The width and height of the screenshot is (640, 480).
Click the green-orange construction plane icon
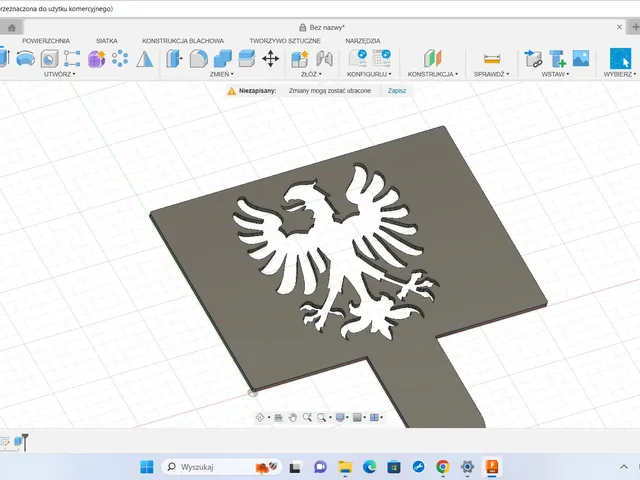pos(433,58)
